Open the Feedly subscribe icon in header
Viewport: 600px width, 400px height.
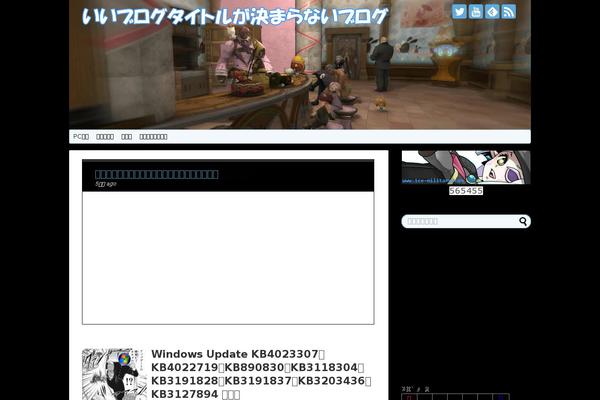pyautogui.click(x=492, y=12)
